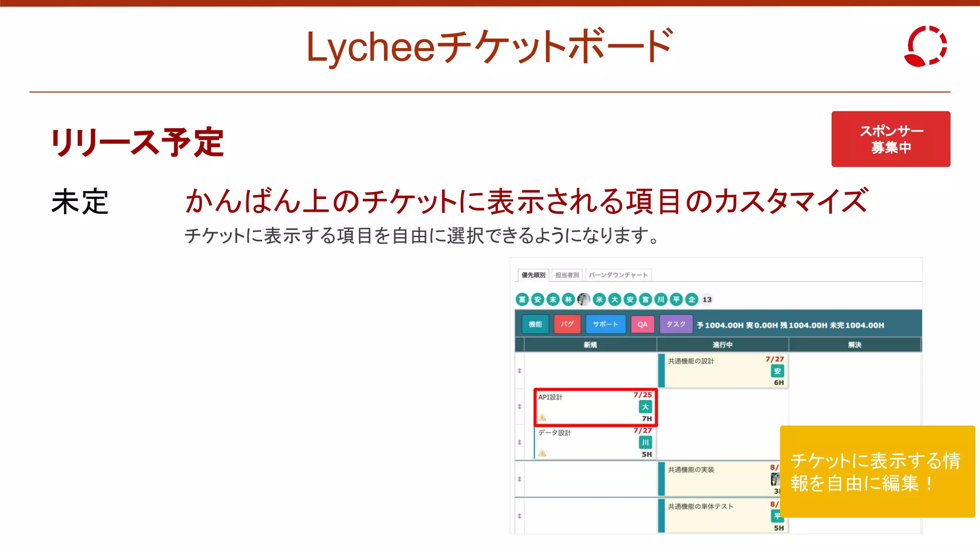Click 大 assignee badge on API設計 card

pos(645,407)
